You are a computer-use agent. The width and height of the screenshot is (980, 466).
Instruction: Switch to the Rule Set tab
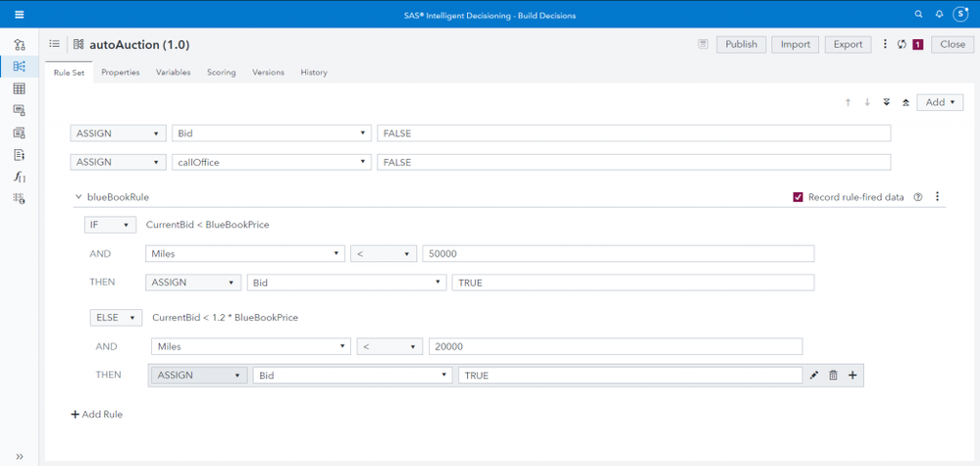tap(69, 73)
